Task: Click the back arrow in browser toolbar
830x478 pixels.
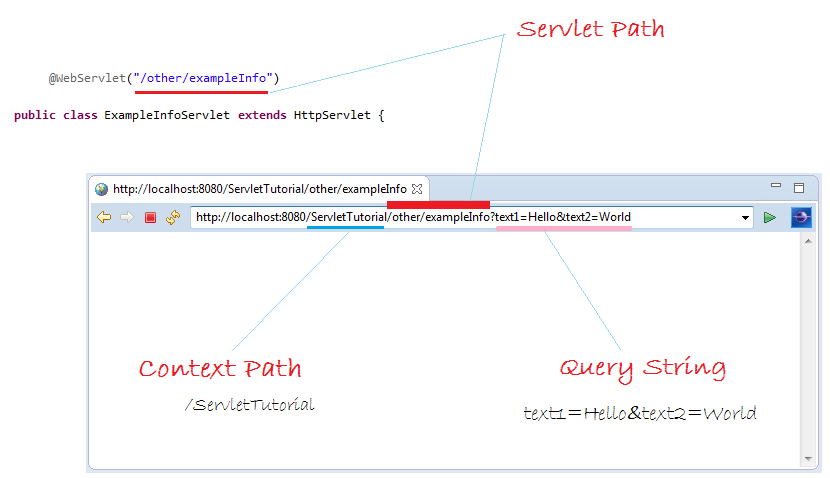Action: point(104,218)
